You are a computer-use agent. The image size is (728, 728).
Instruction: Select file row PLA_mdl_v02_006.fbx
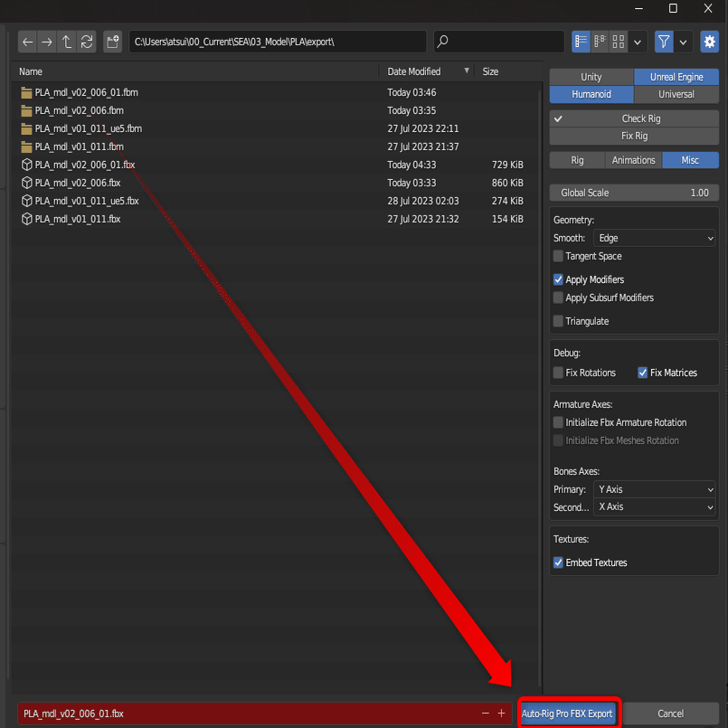(277, 183)
